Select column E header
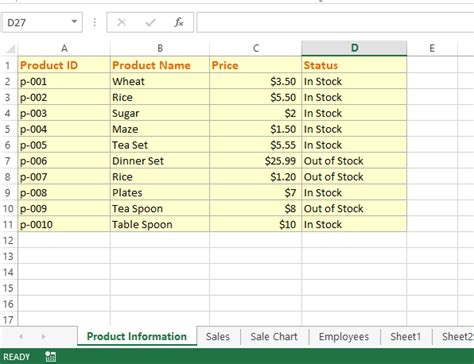Viewport: 474px width, 364px height. point(432,48)
